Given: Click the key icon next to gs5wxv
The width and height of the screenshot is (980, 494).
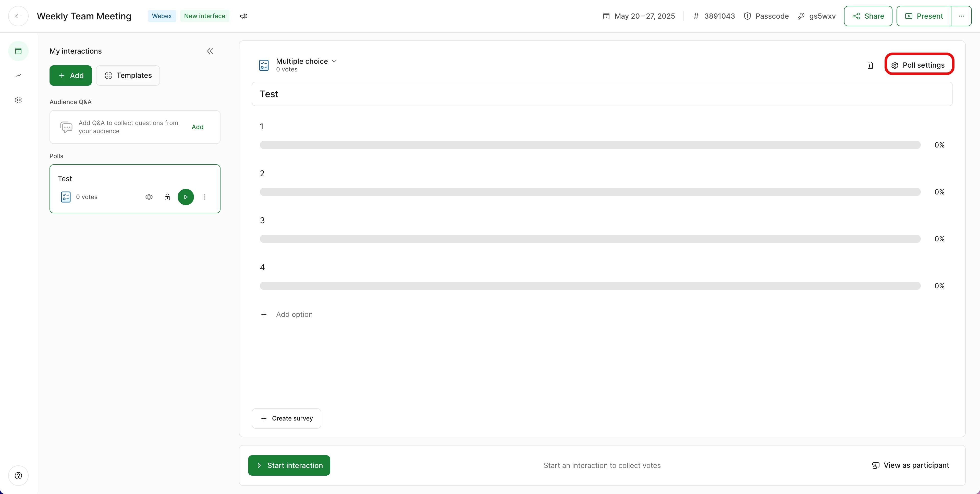Looking at the screenshot, I should (801, 16).
